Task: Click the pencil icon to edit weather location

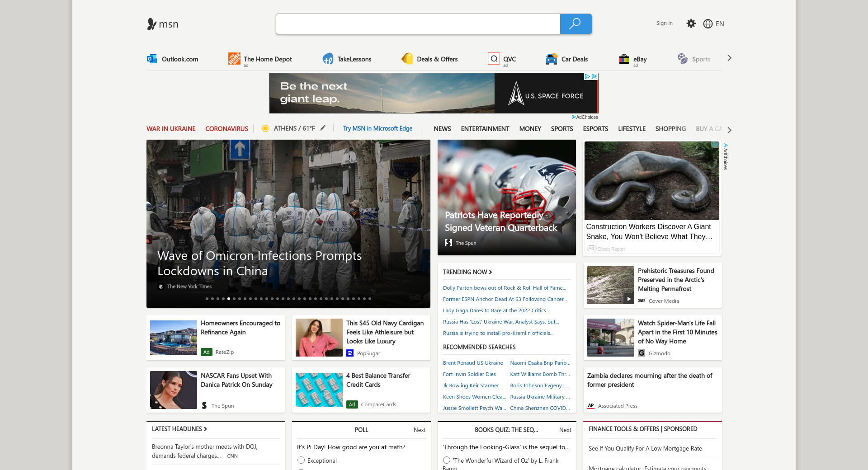Action: tap(323, 128)
